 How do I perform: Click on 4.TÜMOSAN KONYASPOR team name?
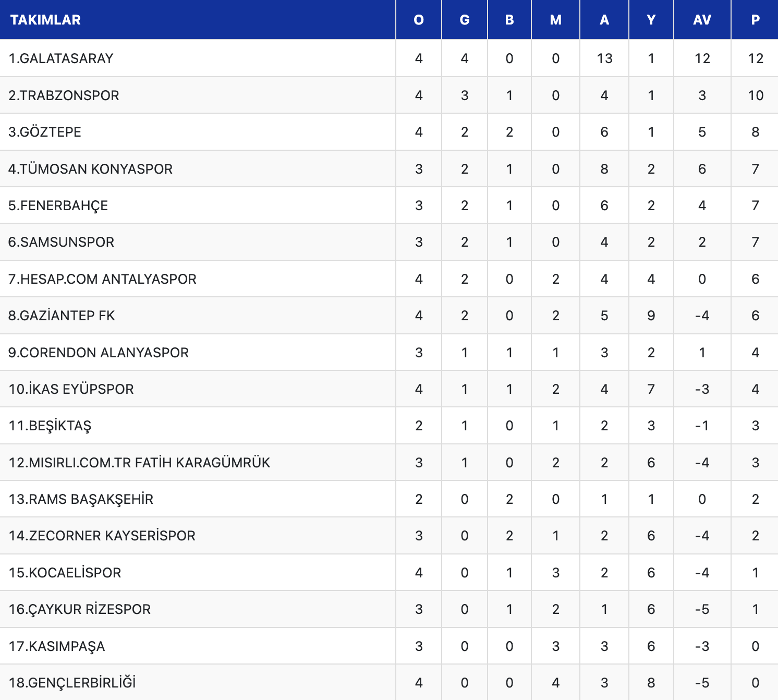(90, 169)
